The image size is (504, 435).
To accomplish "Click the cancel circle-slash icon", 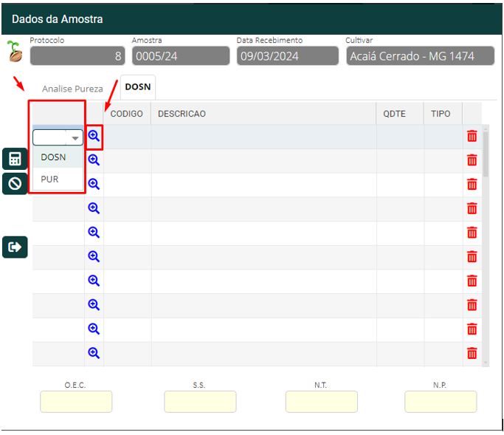I will pos(15,183).
